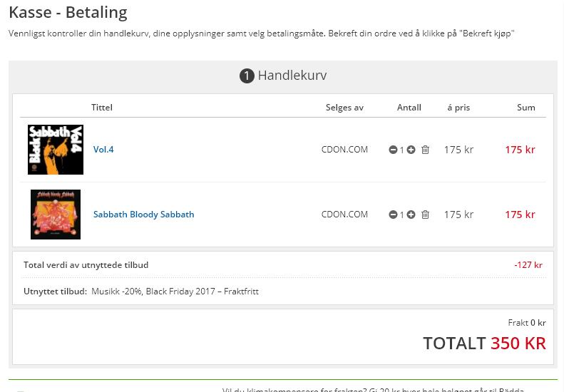Click the Sabbath Bloody Sabbath cover image
This screenshot has height=392, width=564.
point(56,215)
